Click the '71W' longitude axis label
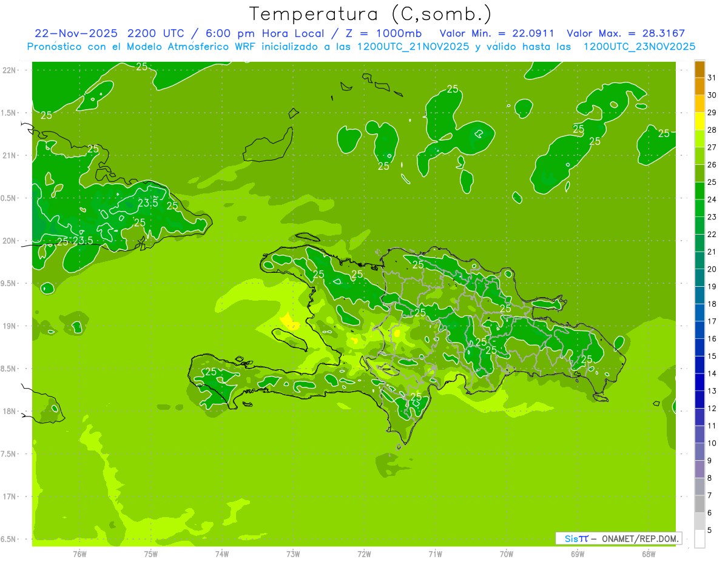 435,554
